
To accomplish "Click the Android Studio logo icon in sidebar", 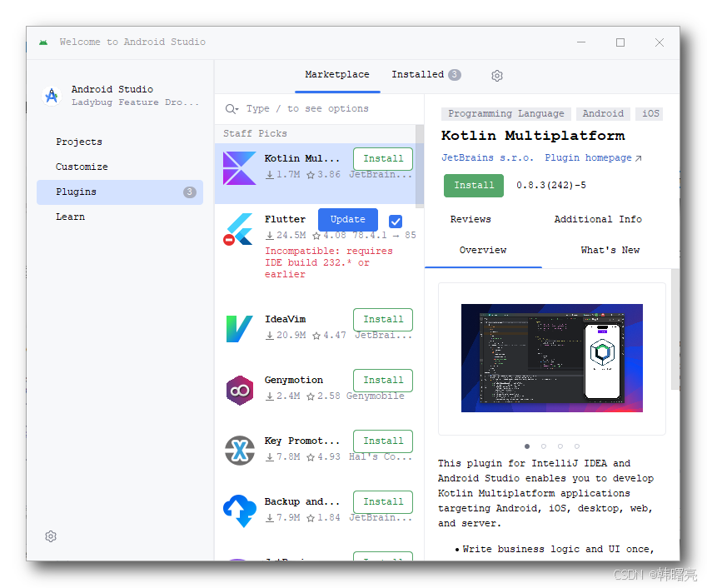I will (x=52, y=96).
